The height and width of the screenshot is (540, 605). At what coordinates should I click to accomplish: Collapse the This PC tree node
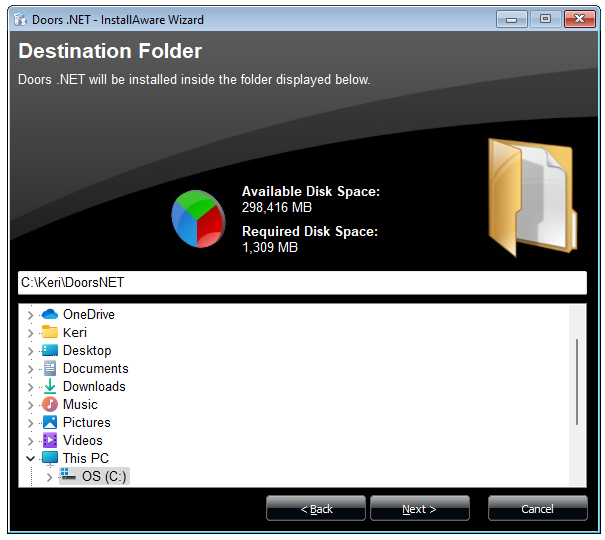click(x=30, y=459)
